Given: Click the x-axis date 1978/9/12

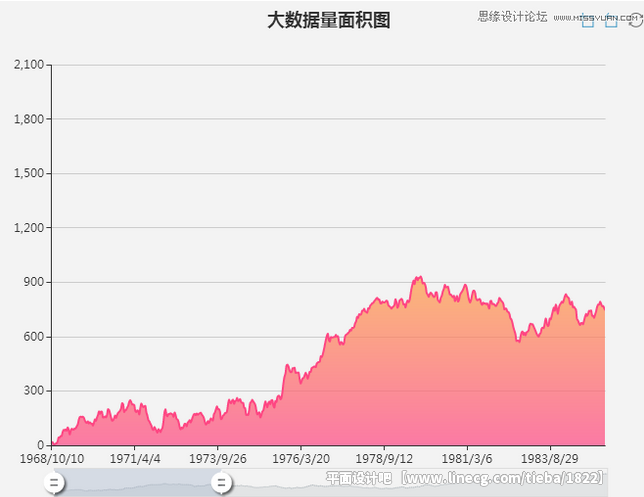Looking at the screenshot, I should [x=384, y=459].
